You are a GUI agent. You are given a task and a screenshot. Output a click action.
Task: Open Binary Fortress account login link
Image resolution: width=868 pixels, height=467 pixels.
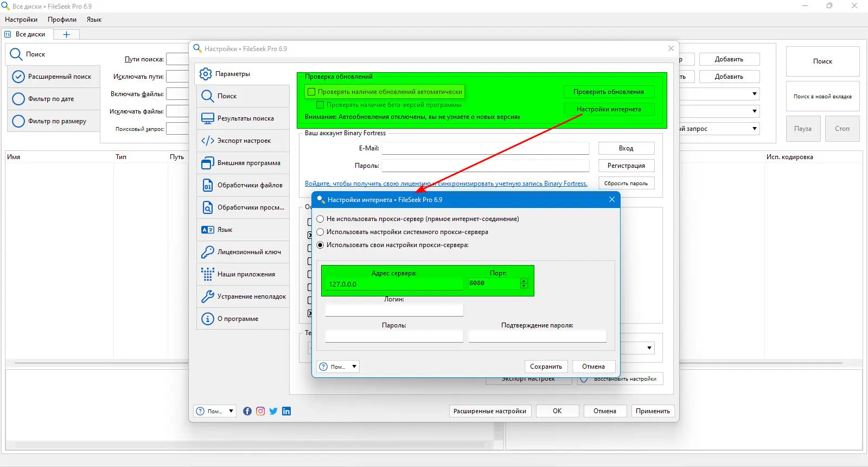click(x=446, y=184)
